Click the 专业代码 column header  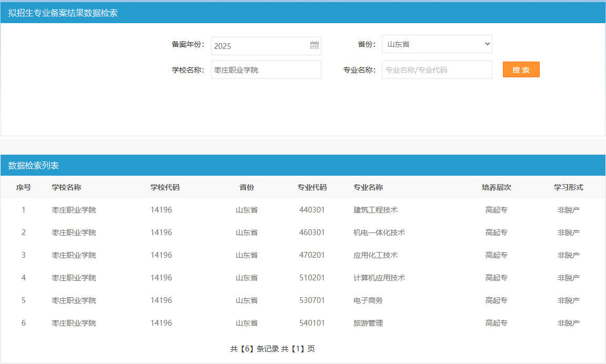pos(312,187)
